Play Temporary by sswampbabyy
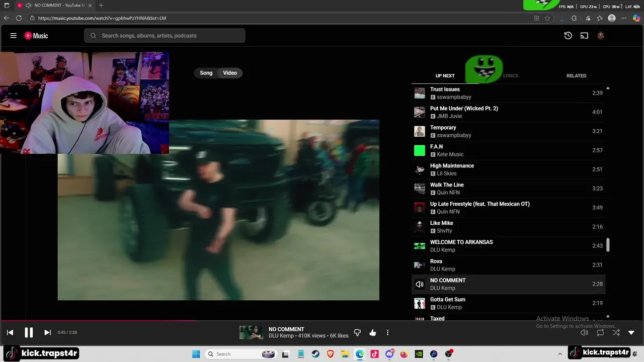The image size is (644, 362). [508, 131]
